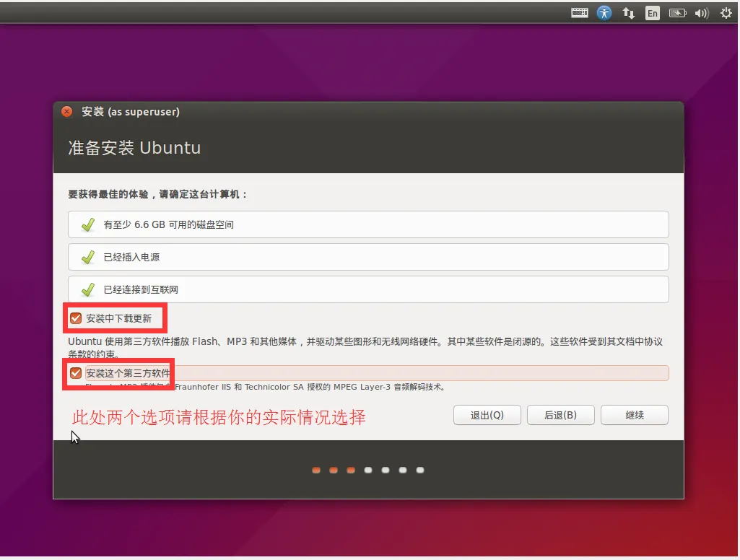Image resolution: width=740 pixels, height=560 pixels.
Task: Select the 已经连接到互联网 requirement row
Action: 368,289
